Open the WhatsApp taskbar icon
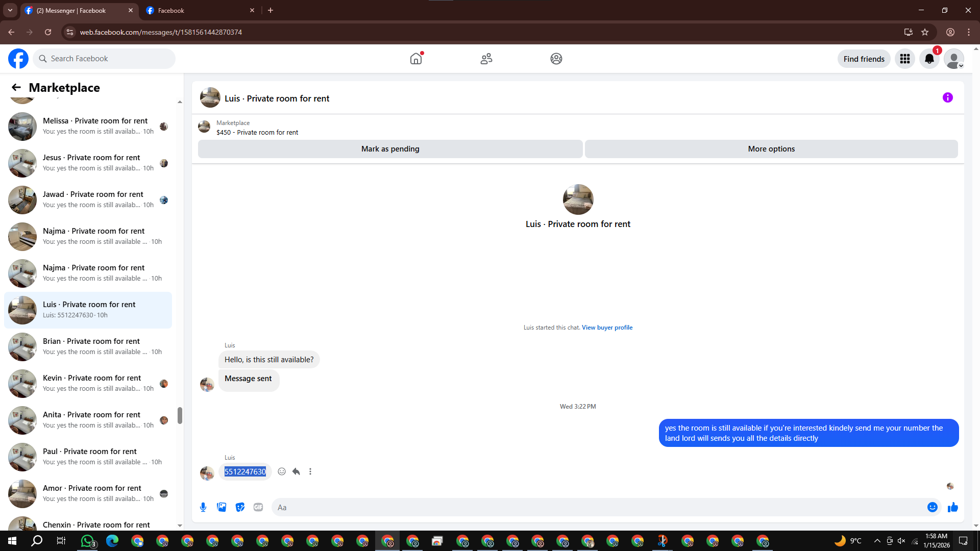The width and height of the screenshot is (980, 551). click(87, 541)
